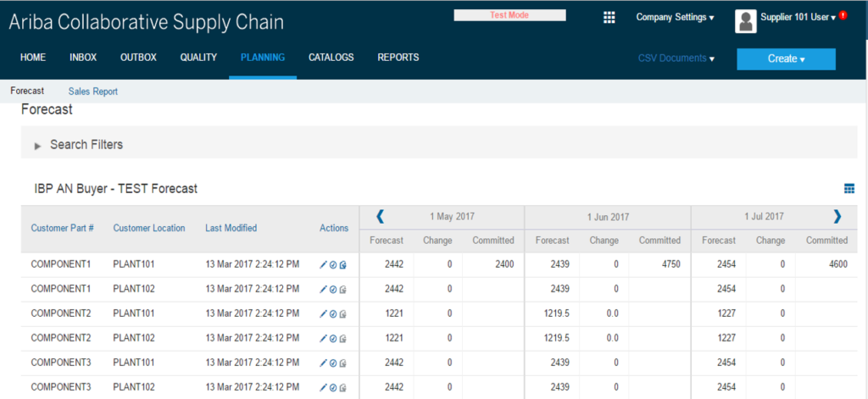Image resolution: width=868 pixels, height=399 pixels.
Task: Click June forecast 1219.5 for COMPONENT2 PLANT101
Action: (x=556, y=313)
